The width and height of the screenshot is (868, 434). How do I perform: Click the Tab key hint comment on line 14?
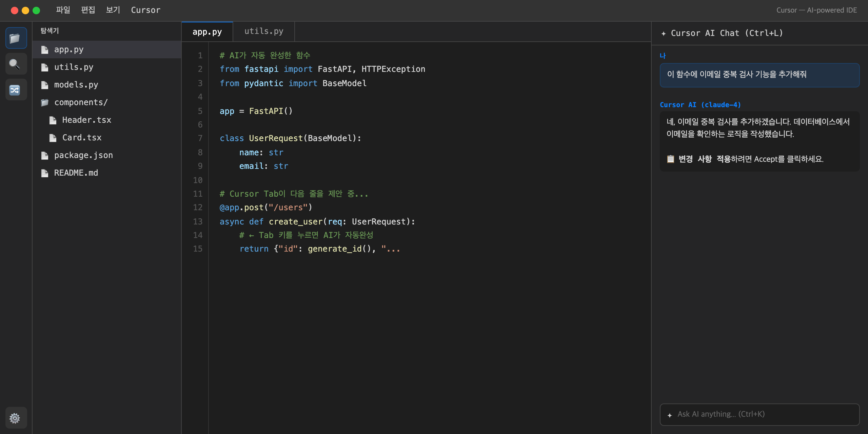(306, 235)
